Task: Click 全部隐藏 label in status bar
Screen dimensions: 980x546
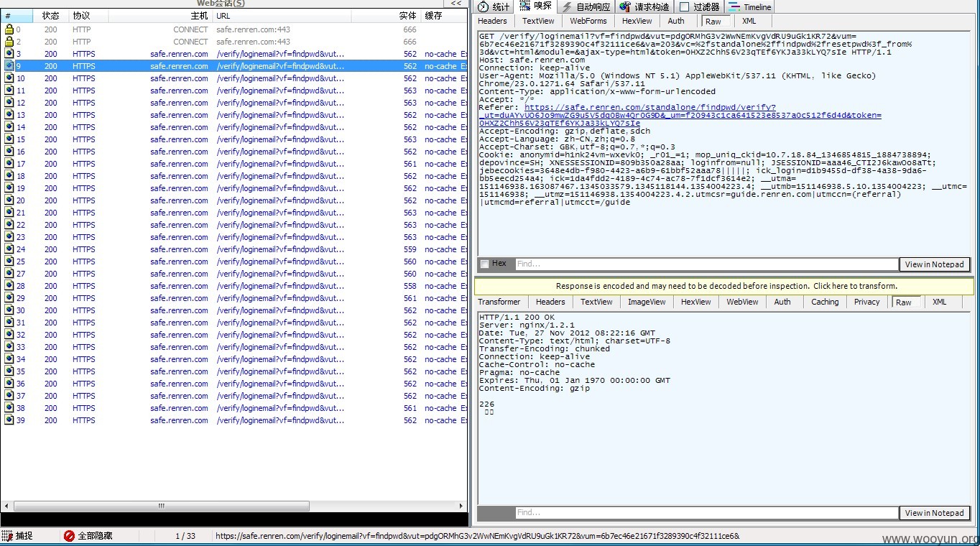Action: [x=96, y=536]
